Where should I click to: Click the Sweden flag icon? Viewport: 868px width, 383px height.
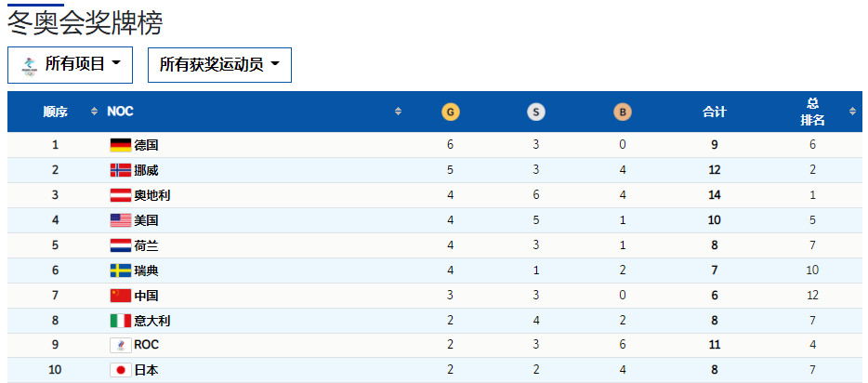(x=121, y=271)
